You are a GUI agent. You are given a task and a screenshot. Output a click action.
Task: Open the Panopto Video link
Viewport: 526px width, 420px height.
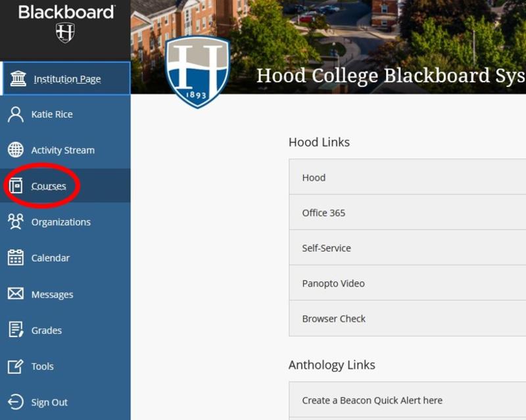tap(407, 283)
